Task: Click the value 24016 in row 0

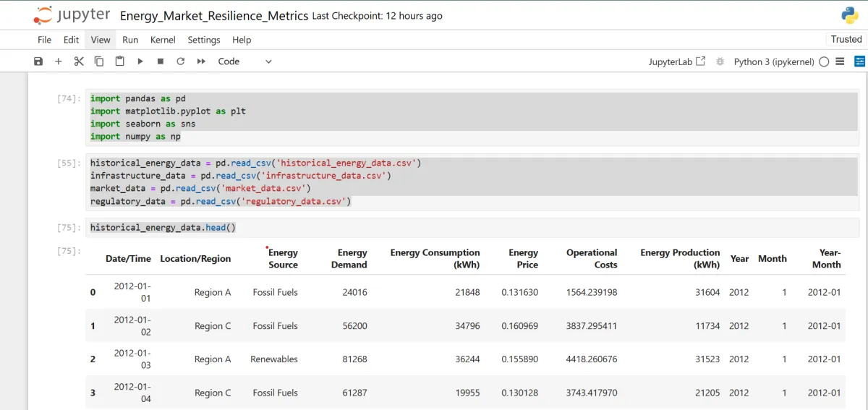Action: point(354,292)
